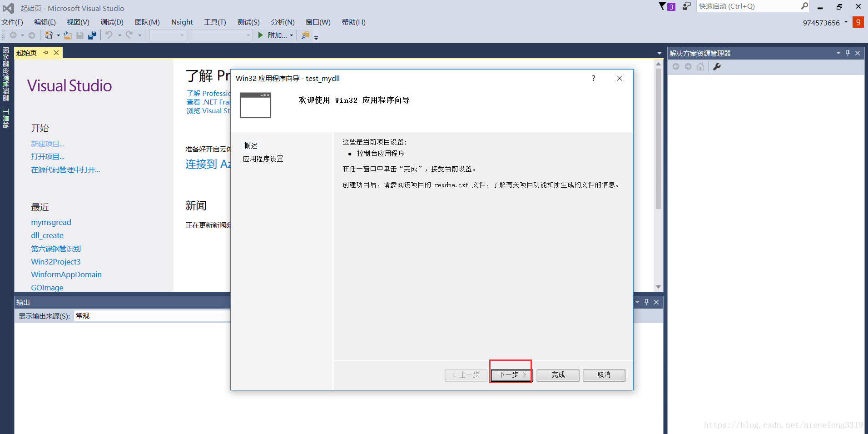Image resolution: width=868 pixels, height=434 pixels.
Task: Click the Quick Launch magnifier icon
Action: click(x=804, y=6)
